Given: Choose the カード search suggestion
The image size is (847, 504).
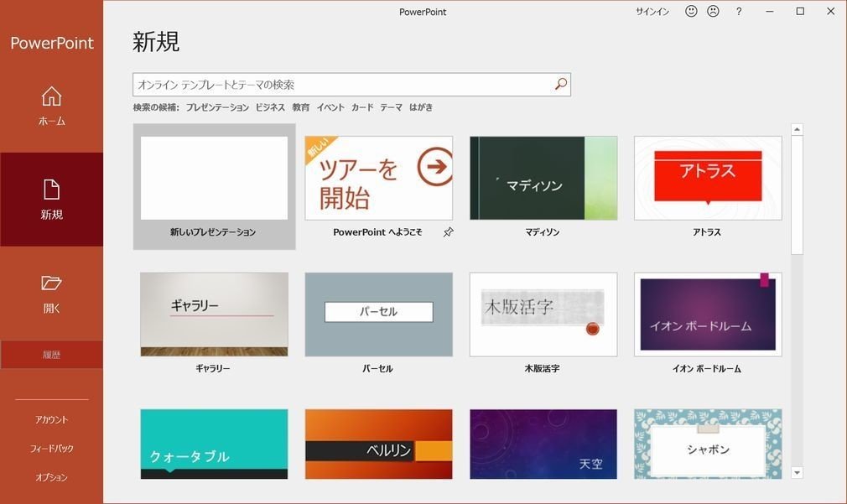Looking at the screenshot, I should coord(362,107).
